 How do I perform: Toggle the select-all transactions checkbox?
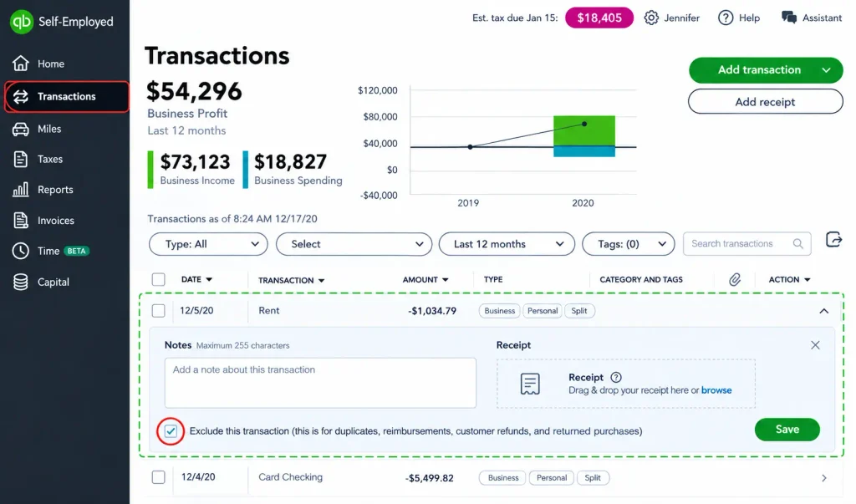(158, 279)
